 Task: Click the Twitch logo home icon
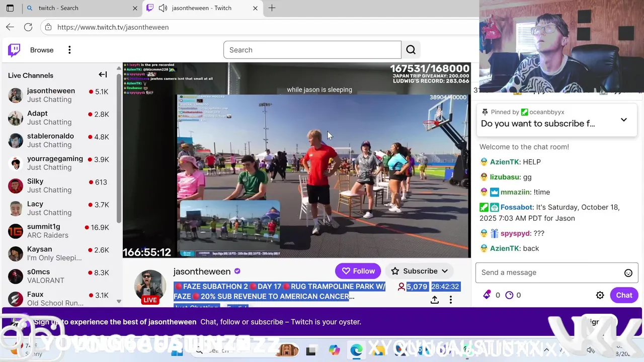click(x=14, y=50)
